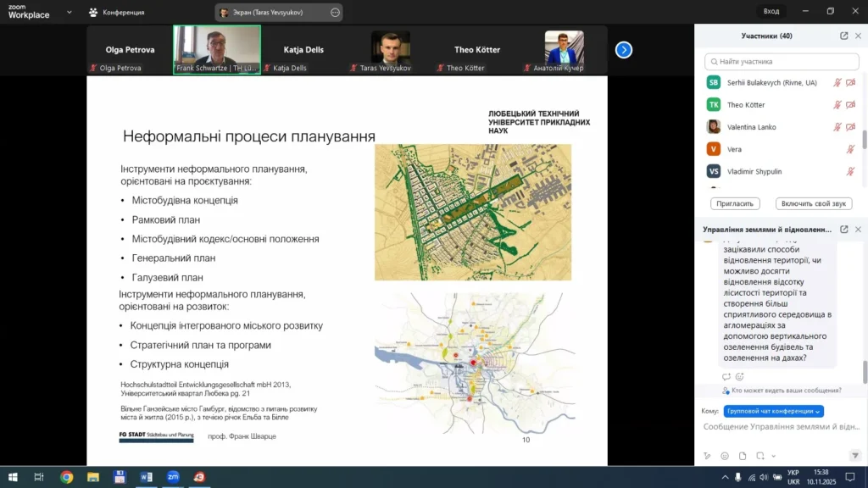Pop out the participants panel
This screenshot has width=868, height=488.
coord(844,36)
